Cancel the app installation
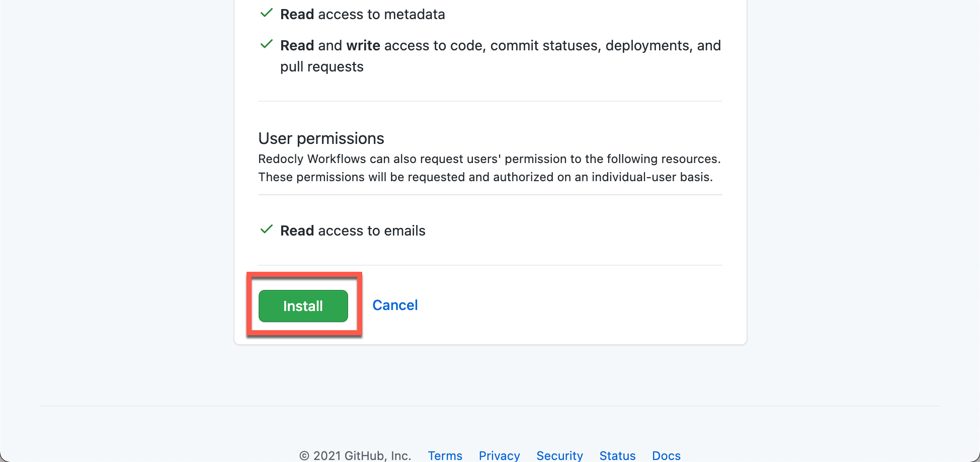 coord(395,305)
